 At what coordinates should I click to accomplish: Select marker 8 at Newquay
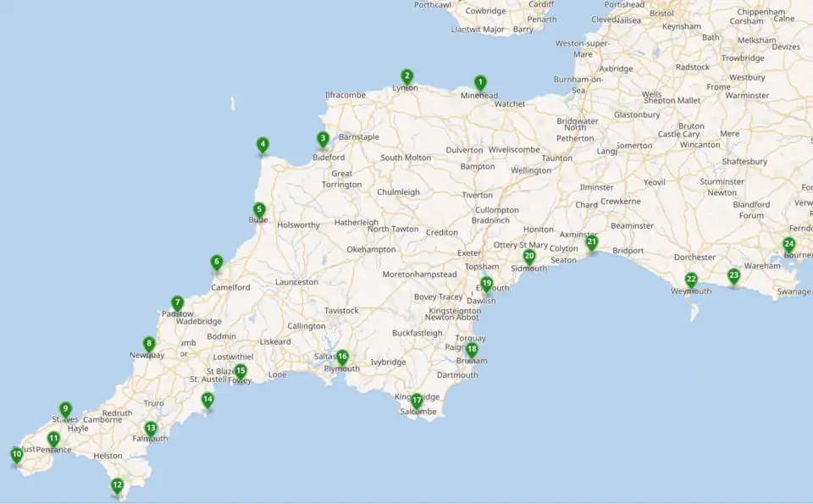tap(149, 345)
